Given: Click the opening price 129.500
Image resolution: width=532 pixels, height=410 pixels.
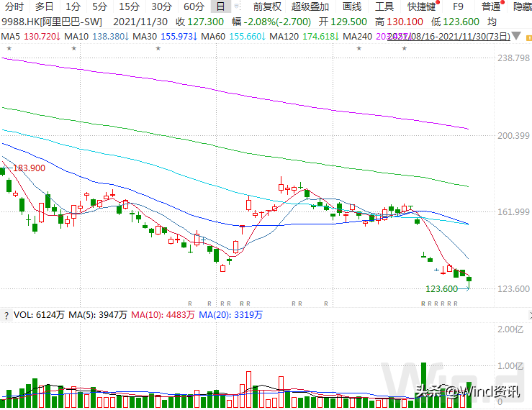Looking at the screenshot, I should pyautogui.click(x=348, y=22).
